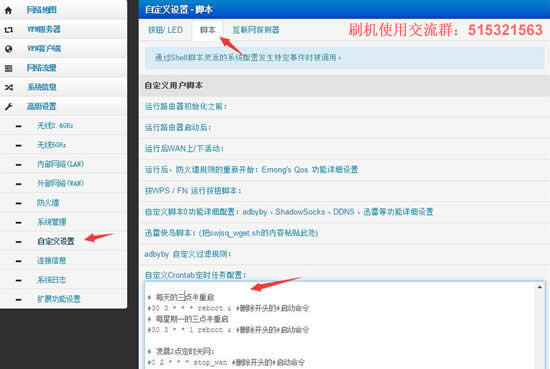
Task: Click the dash icon beside 系统日志
Action: [x=19, y=280]
